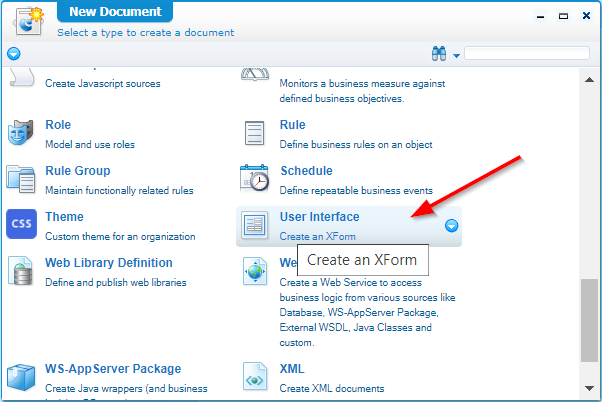Click the User Interface XForm icon
Screen dimensions: 602x402
(x=256, y=225)
